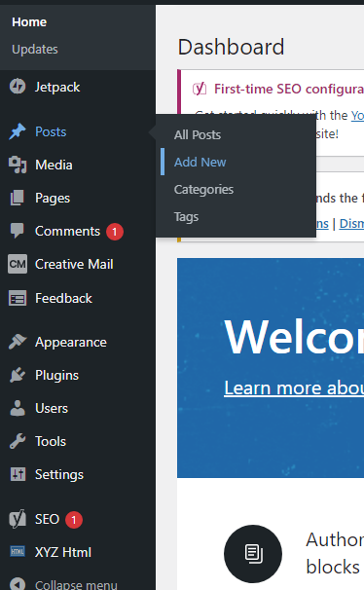Click the Welcome banner heading text

(x=294, y=337)
